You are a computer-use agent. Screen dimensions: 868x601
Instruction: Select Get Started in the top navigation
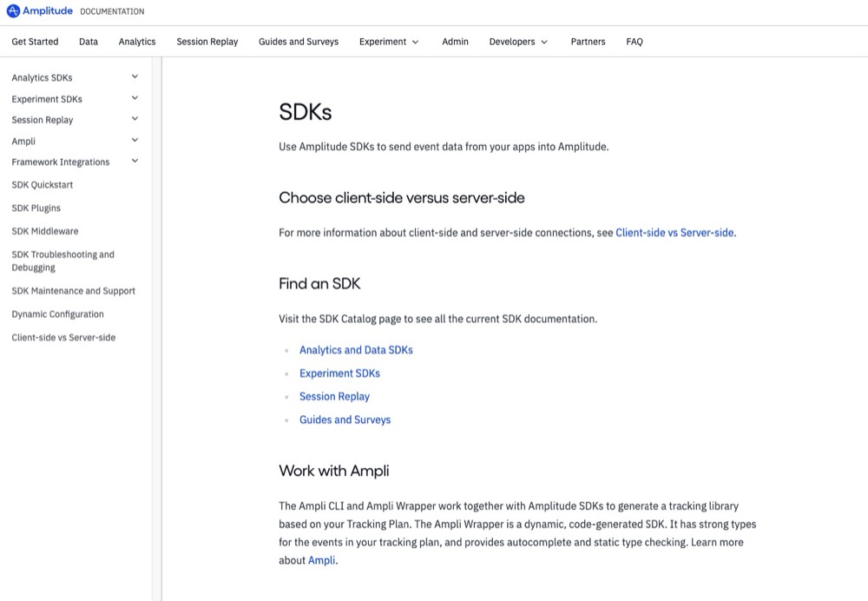tap(34, 41)
